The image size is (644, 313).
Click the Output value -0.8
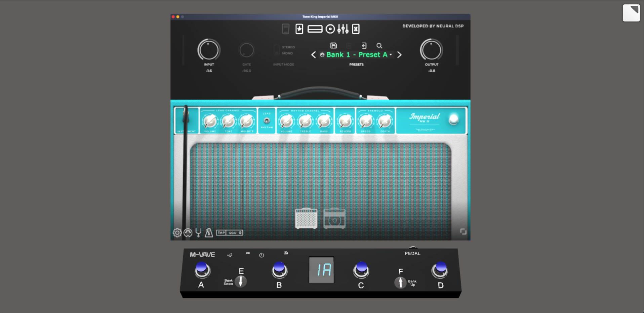click(x=432, y=71)
